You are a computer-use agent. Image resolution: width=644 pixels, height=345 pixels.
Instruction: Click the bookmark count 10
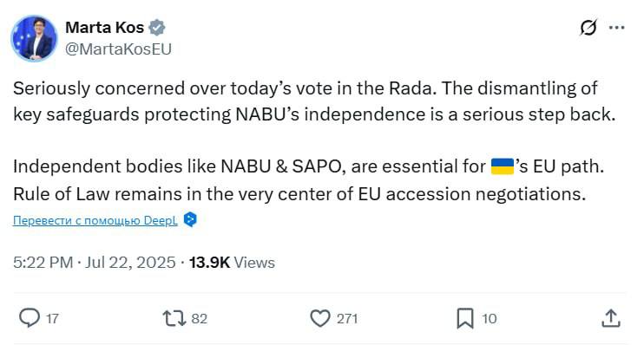pyautogui.click(x=489, y=318)
